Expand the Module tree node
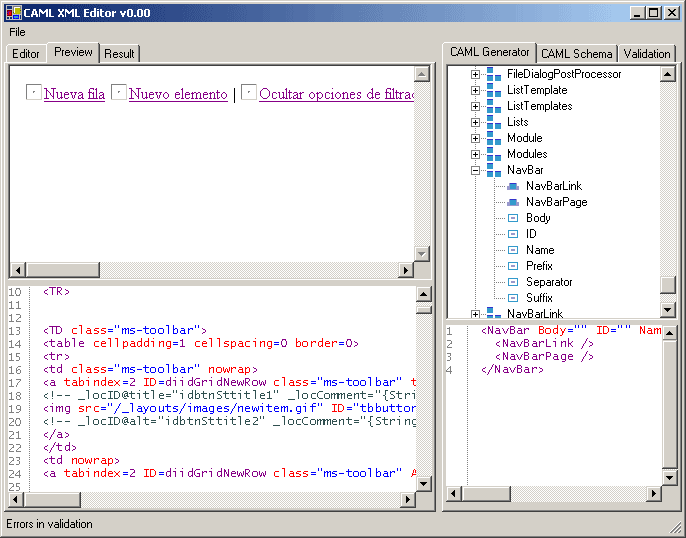Image resolution: width=686 pixels, height=538 pixels. 475,138
